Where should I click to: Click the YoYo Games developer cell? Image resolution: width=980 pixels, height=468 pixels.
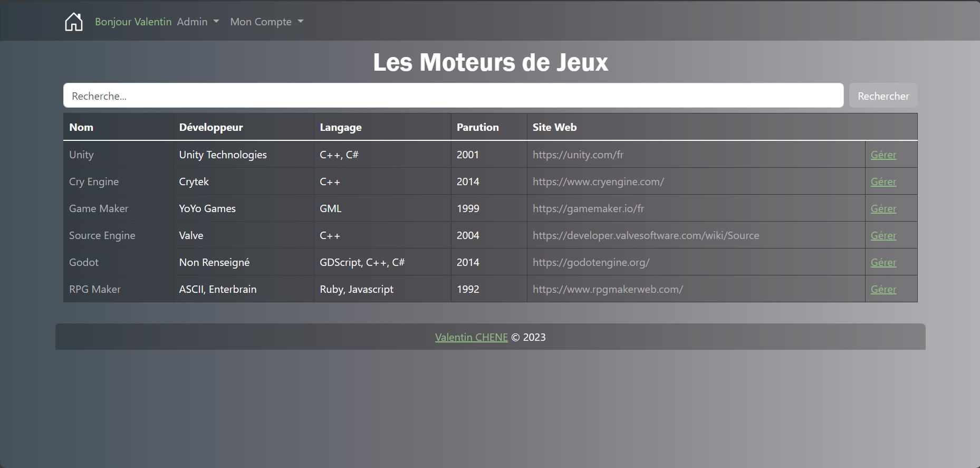[x=244, y=208]
